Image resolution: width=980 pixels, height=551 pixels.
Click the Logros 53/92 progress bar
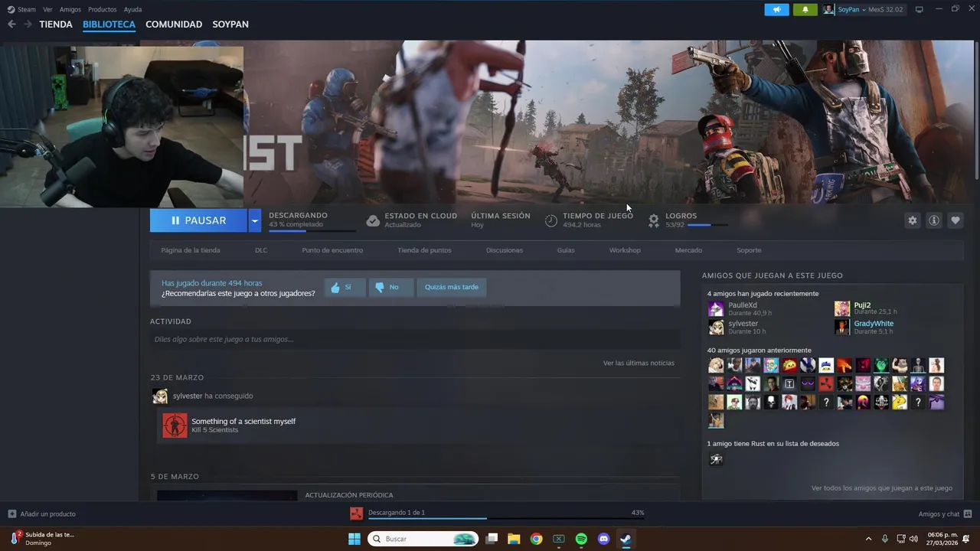[x=708, y=225]
